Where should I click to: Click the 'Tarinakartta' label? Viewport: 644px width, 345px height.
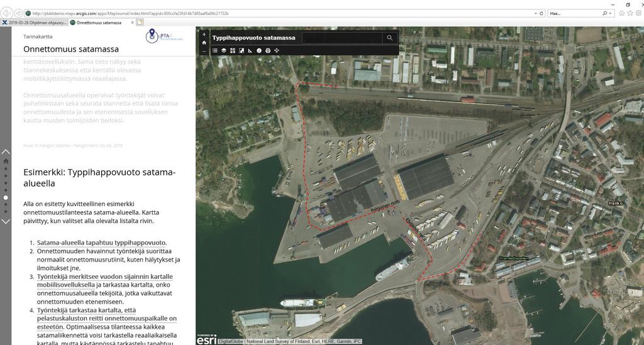[x=38, y=36]
